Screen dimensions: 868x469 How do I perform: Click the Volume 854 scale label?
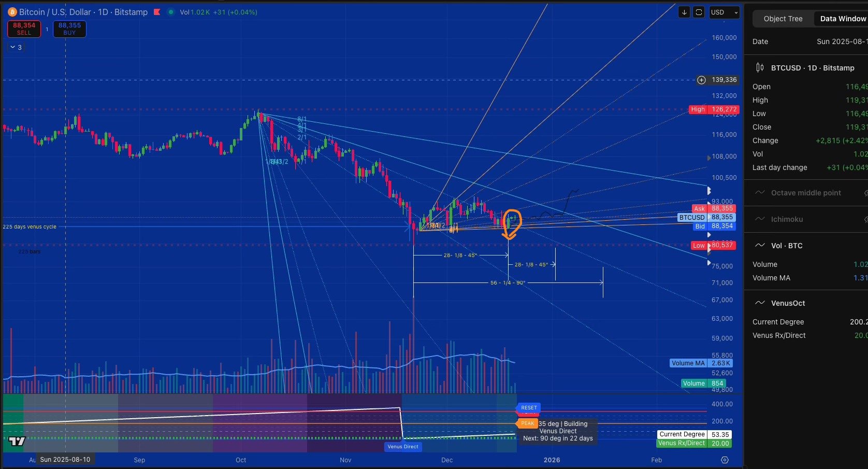pos(703,383)
